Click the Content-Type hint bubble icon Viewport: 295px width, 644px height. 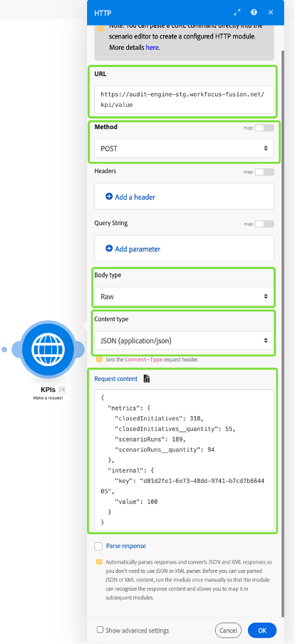point(99,359)
